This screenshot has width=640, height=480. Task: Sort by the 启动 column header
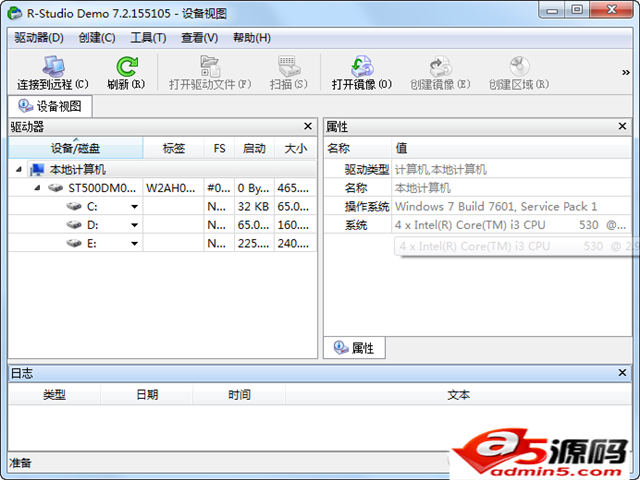pyautogui.click(x=254, y=148)
